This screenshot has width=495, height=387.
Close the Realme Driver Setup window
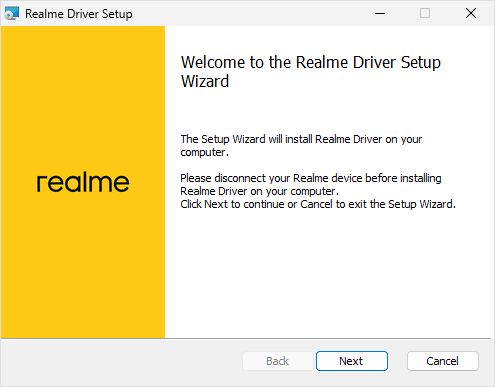click(471, 13)
